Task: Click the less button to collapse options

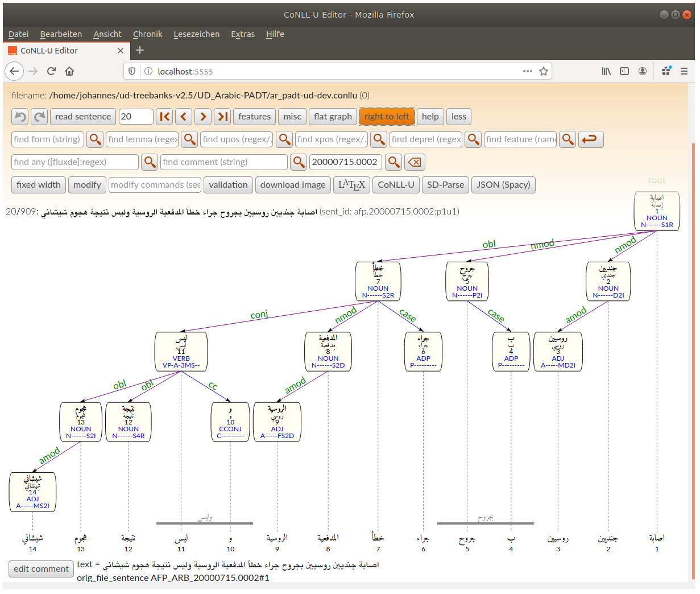Action: [x=459, y=117]
